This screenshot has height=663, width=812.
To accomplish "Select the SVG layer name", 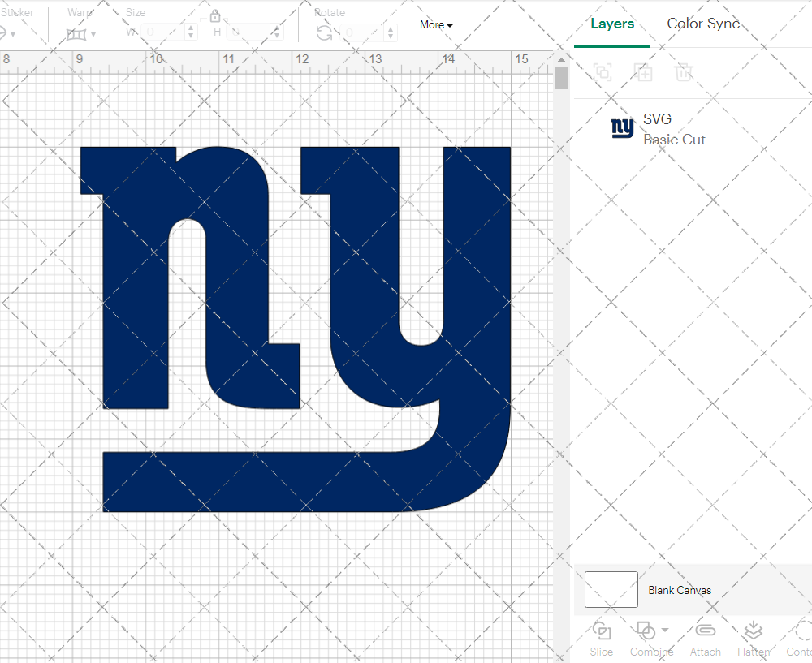I will (657, 119).
